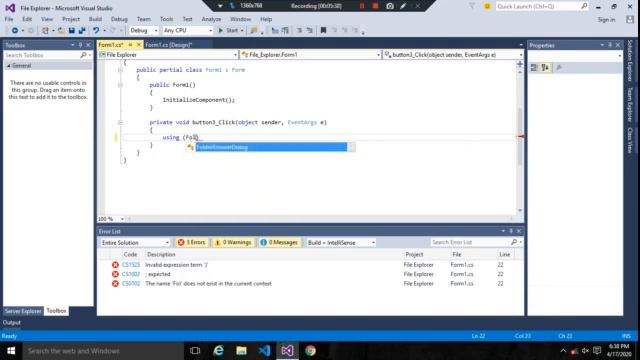Click the Categorized icon in Properties panel
The image size is (640, 360).
tap(534, 68)
